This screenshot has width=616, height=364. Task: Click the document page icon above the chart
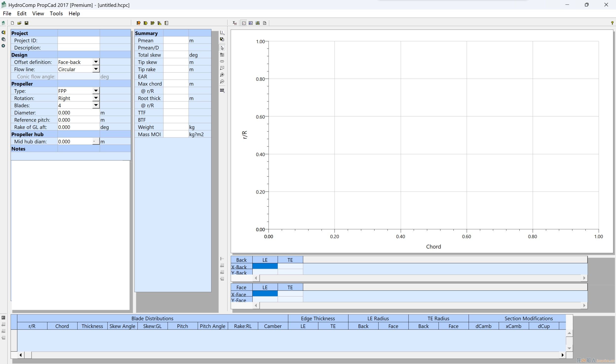point(265,23)
